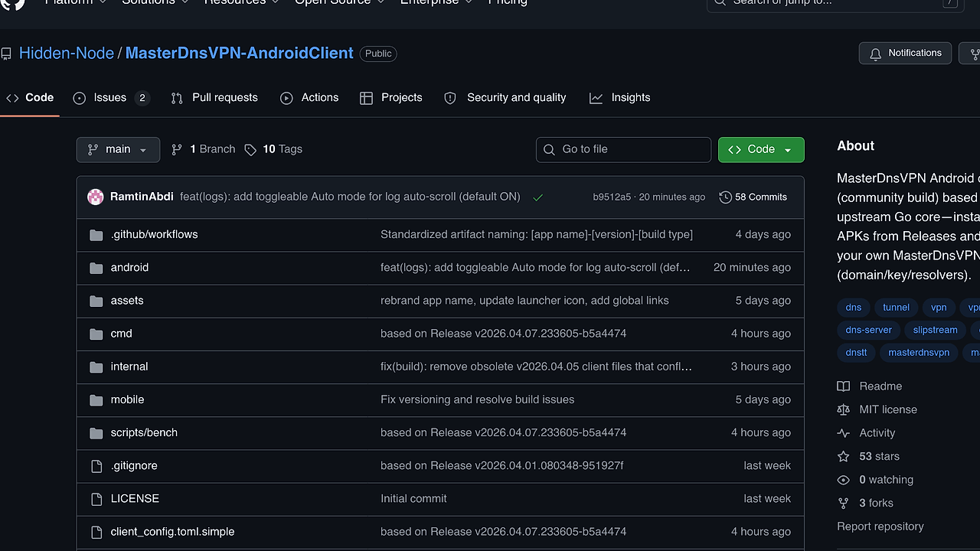Select the masterdnsvpn topic tag
Screen dimensions: 980x551
(x=919, y=353)
